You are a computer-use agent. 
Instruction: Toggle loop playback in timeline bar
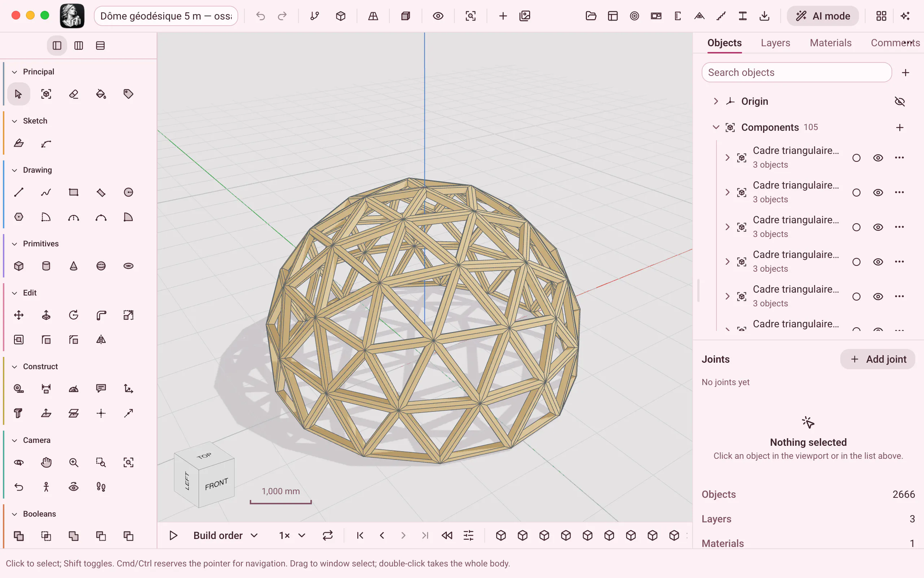click(x=328, y=536)
